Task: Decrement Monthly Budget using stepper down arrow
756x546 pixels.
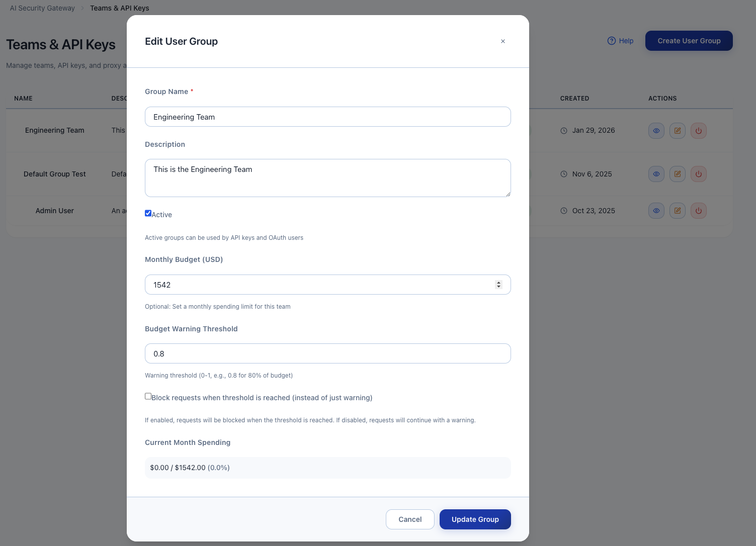Action: [x=498, y=287]
